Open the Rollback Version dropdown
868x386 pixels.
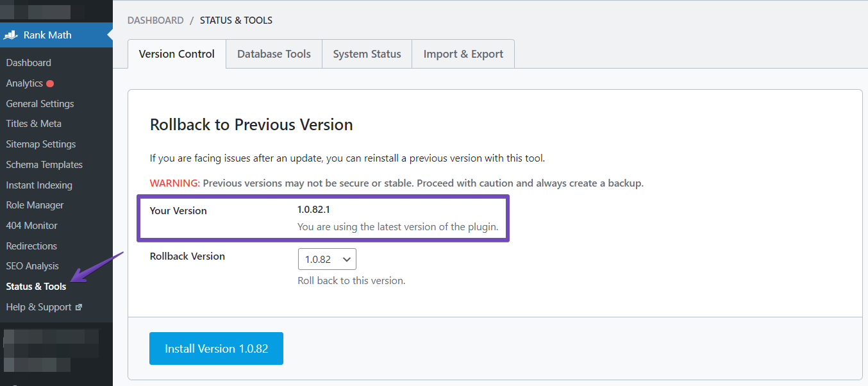tap(327, 259)
